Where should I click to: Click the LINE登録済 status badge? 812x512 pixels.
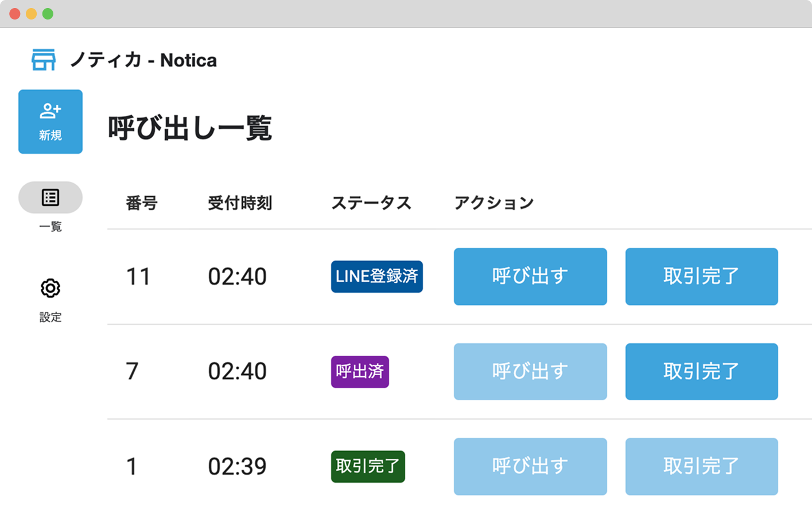(376, 276)
